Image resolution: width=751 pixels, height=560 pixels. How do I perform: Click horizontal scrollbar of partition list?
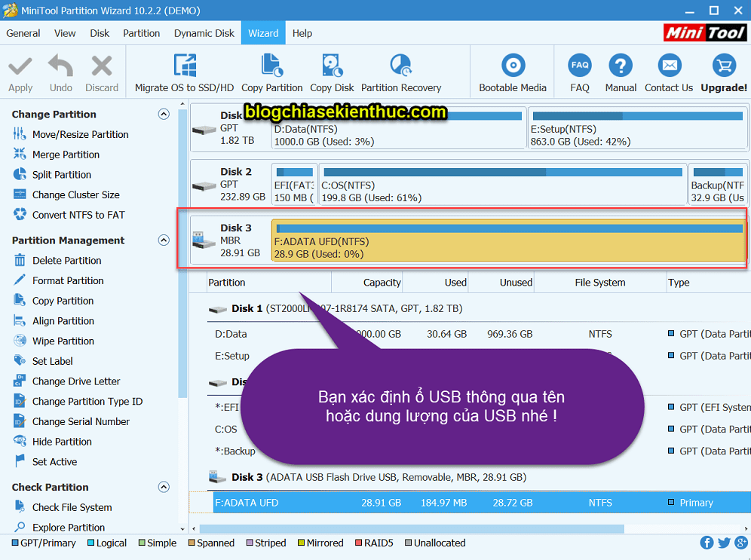pyautogui.click(x=412, y=529)
